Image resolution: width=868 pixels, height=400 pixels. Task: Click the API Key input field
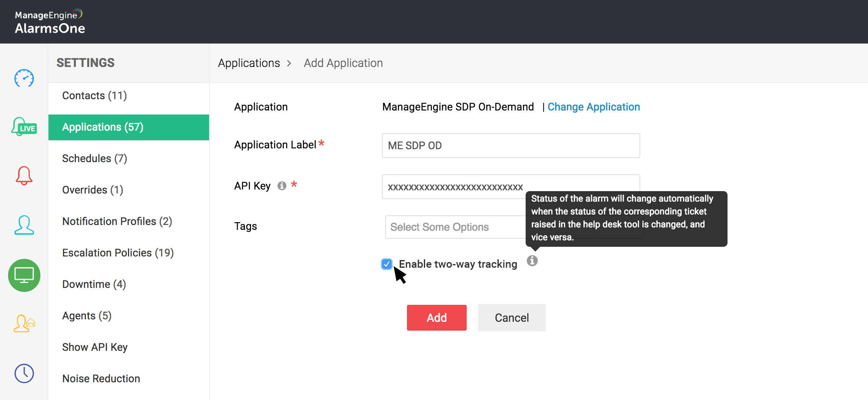[x=511, y=187]
